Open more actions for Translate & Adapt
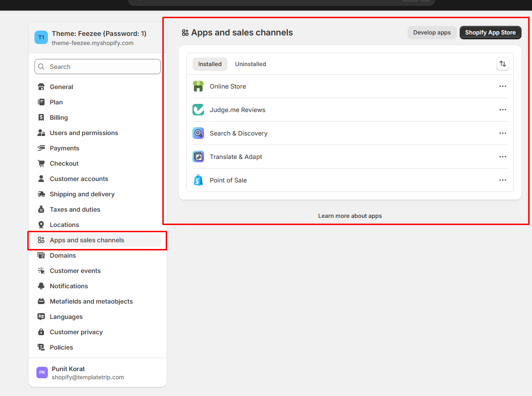This screenshot has width=532, height=396. click(502, 157)
